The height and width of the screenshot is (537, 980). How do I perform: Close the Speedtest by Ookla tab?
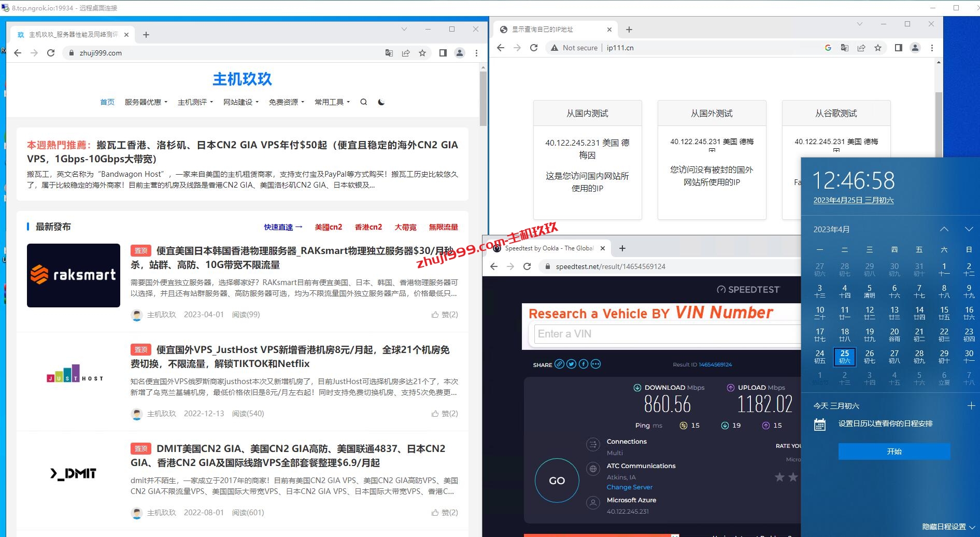pyautogui.click(x=602, y=248)
